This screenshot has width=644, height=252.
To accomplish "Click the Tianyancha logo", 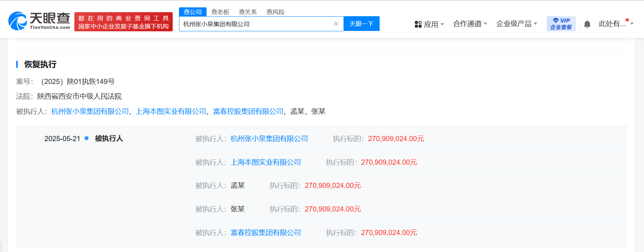I will pyautogui.click(x=39, y=21).
